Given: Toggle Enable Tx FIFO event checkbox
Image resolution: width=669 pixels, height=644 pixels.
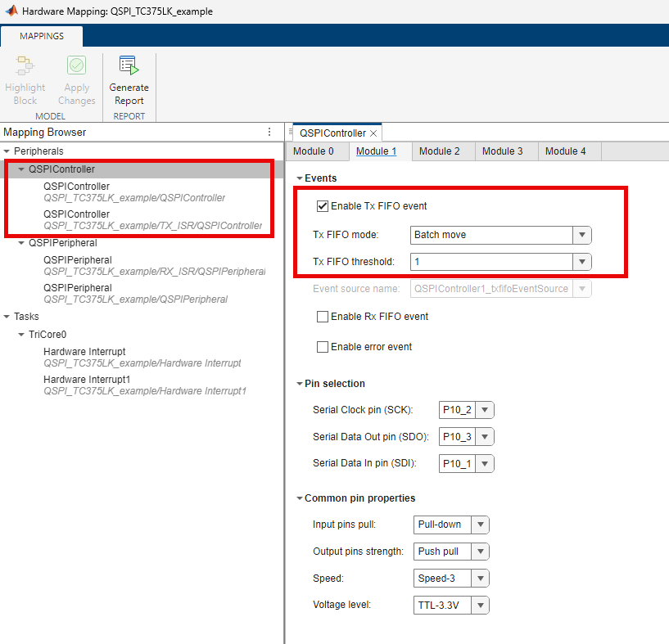Looking at the screenshot, I should [322, 206].
